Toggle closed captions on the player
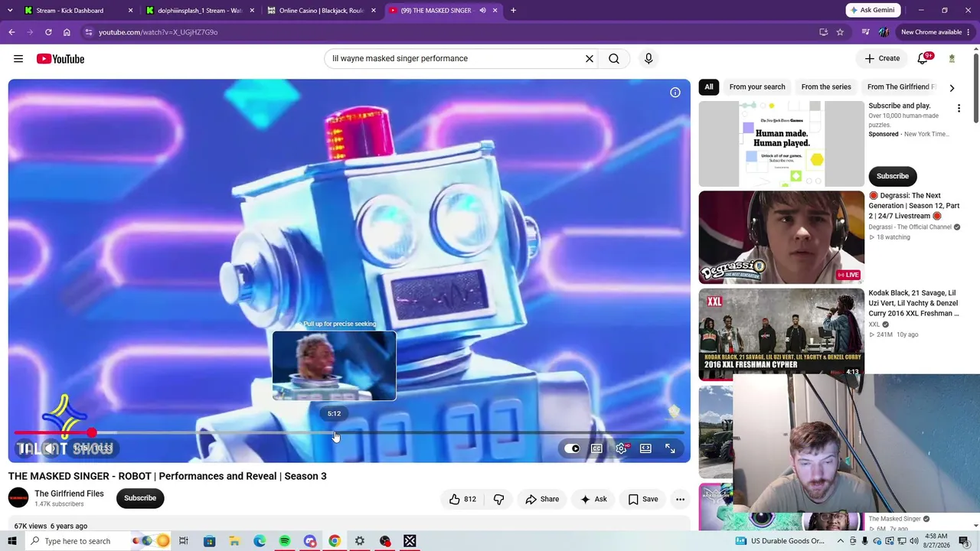The image size is (980, 551). click(x=596, y=448)
